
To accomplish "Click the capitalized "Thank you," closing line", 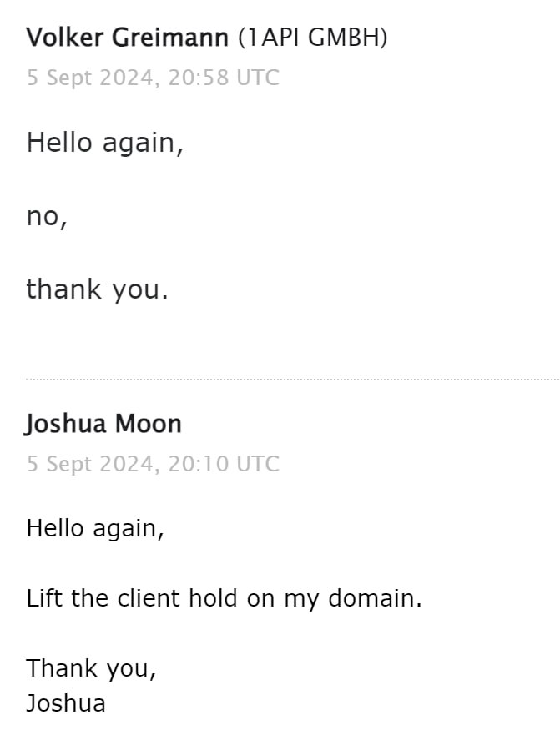I will coord(91,668).
